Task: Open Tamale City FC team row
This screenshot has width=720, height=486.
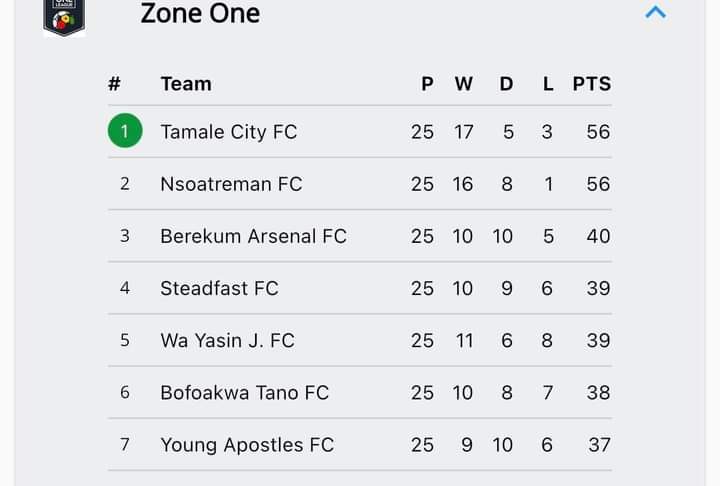Action: point(360,132)
